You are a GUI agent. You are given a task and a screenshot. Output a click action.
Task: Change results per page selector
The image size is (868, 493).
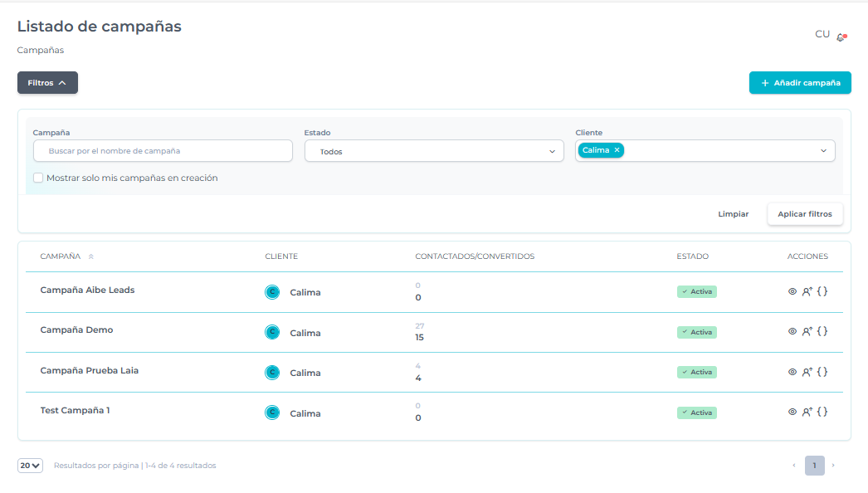31,466
